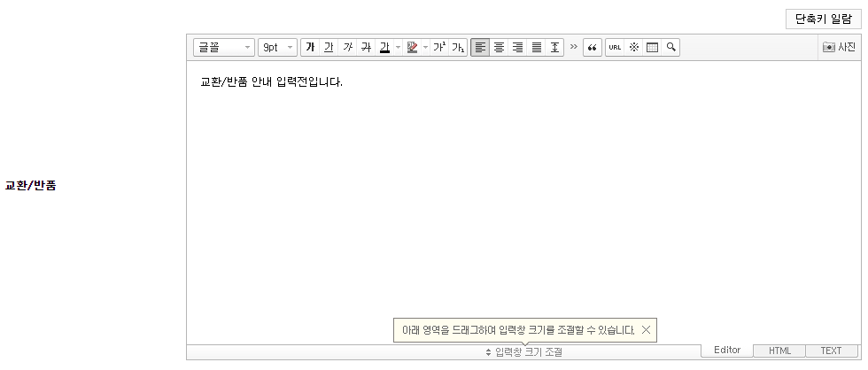Apply strikethrough formatting

click(x=366, y=48)
